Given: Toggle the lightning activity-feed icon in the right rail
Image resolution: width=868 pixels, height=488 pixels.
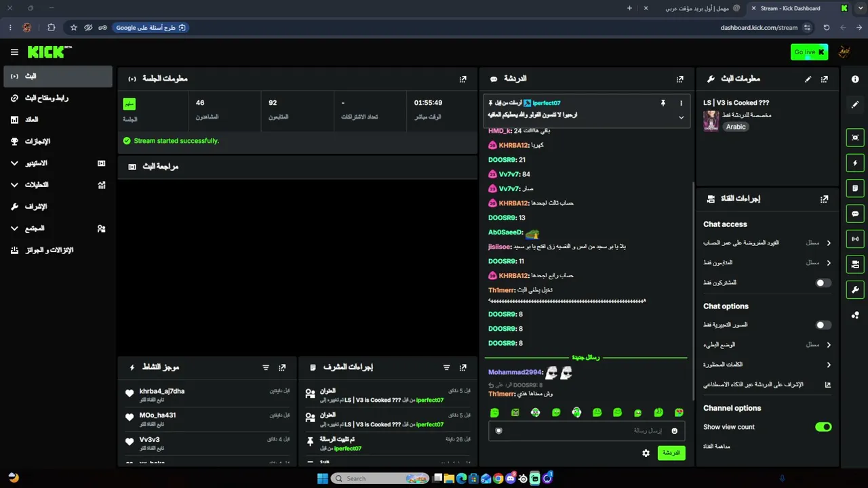Looking at the screenshot, I should 855,163.
